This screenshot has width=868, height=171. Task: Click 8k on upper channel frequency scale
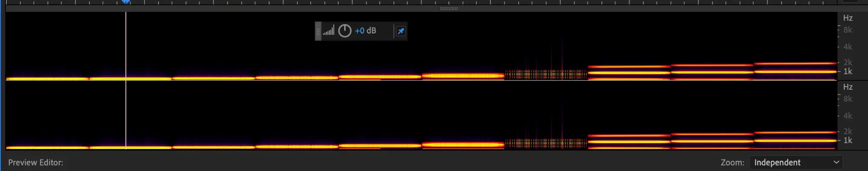click(848, 30)
